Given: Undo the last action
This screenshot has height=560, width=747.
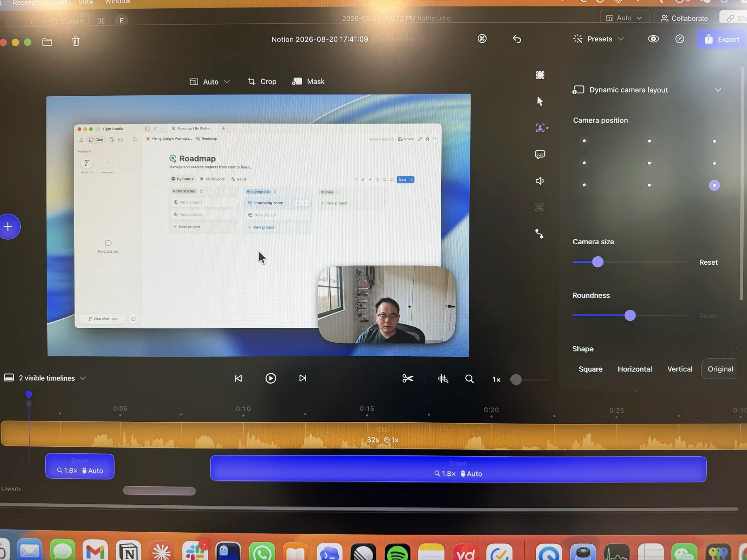Looking at the screenshot, I should pyautogui.click(x=517, y=39).
